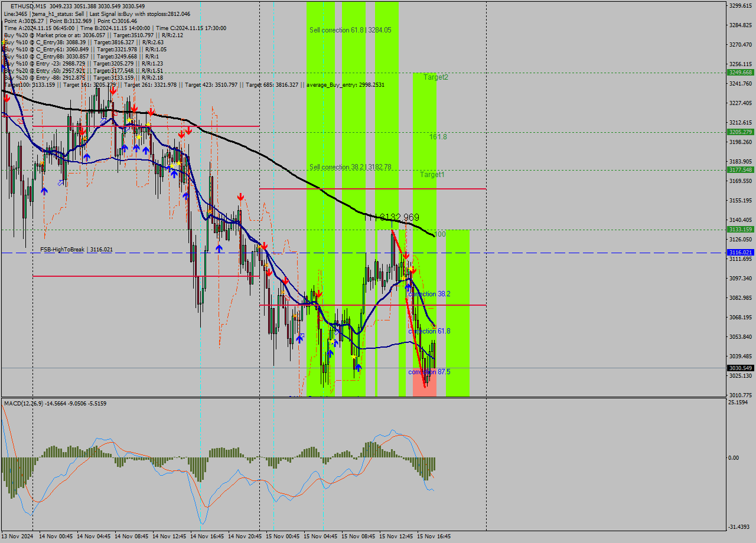Click the 3132.969 price annotation
The height and width of the screenshot is (543, 756).
pos(399,217)
